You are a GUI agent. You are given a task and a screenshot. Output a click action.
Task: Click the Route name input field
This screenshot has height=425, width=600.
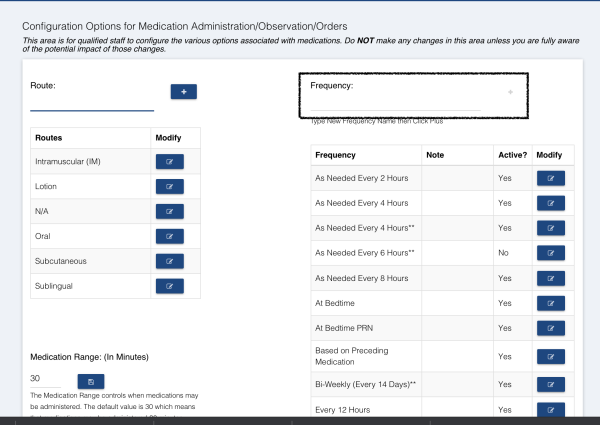pyautogui.click(x=92, y=101)
